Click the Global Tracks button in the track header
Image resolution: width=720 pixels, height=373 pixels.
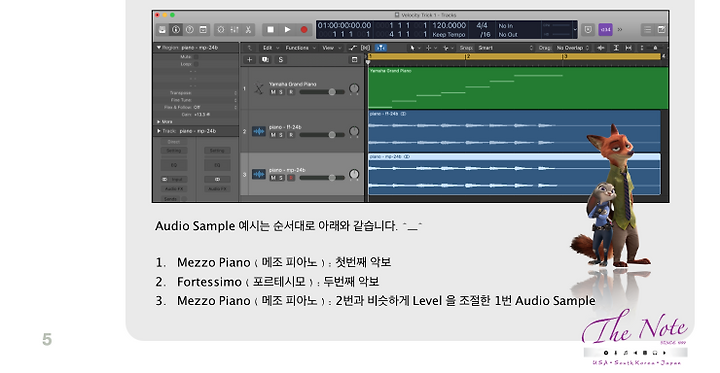click(x=354, y=60)
